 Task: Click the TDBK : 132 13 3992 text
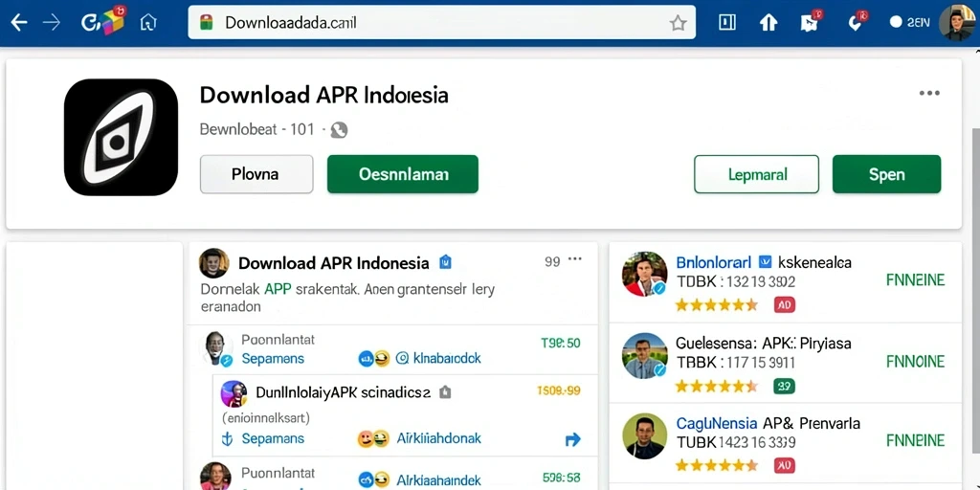coord(736,281)
